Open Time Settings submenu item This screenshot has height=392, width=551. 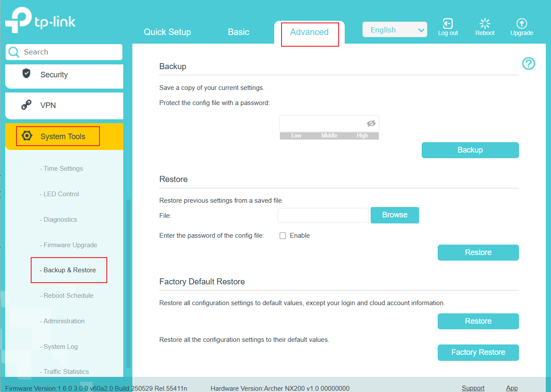coord(61,169)
